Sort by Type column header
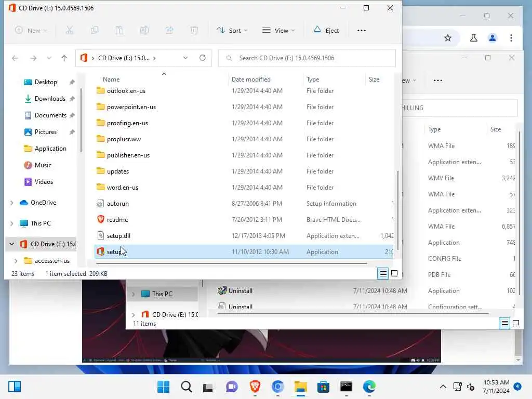This screenshot has width=532, height=399. click(312, 79)
